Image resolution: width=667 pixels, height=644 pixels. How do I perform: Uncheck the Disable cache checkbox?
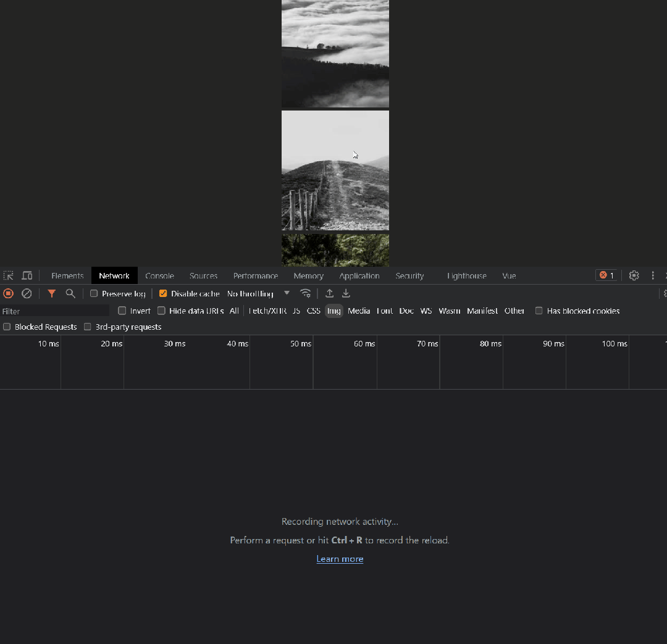click(163, 293)
